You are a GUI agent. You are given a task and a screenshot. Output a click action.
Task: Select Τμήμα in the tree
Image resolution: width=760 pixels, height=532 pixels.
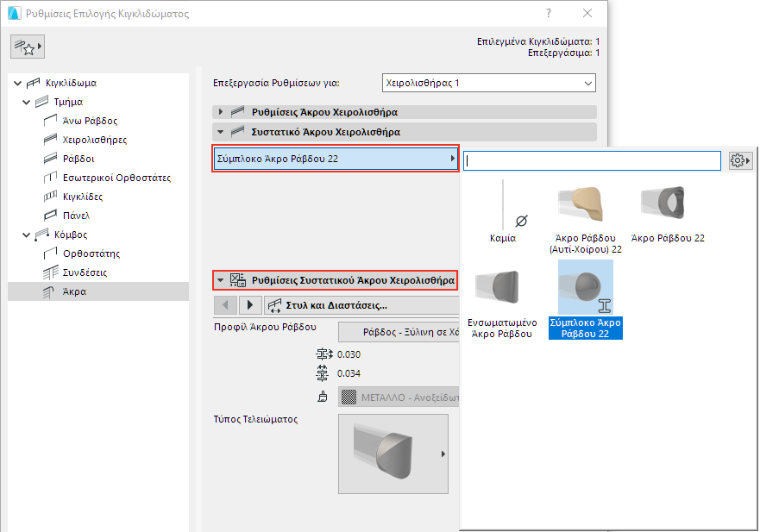(x=68, y=102)
